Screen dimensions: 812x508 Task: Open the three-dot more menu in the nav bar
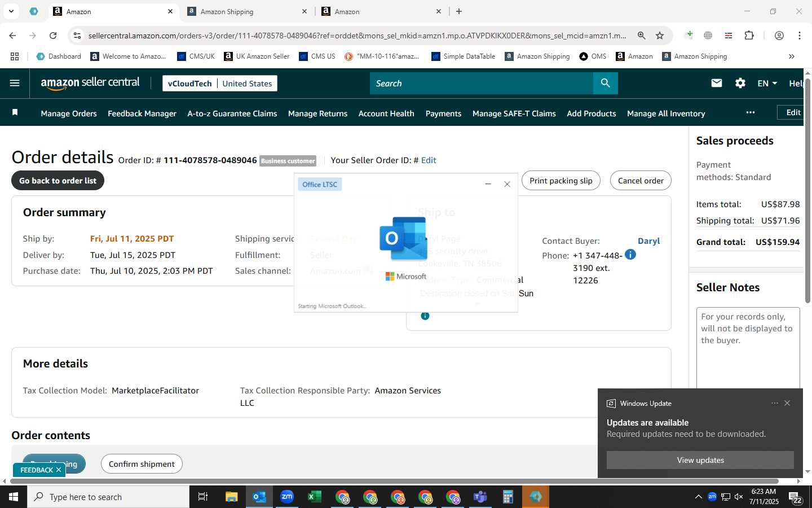(x=750, y=113)
